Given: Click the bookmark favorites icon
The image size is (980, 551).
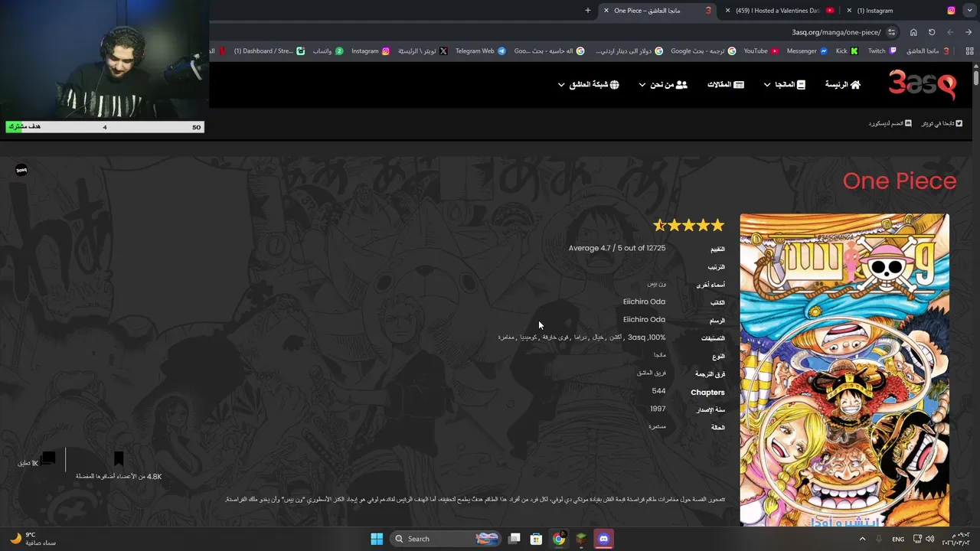Looking at the screenshot, I should click(119, 459).
